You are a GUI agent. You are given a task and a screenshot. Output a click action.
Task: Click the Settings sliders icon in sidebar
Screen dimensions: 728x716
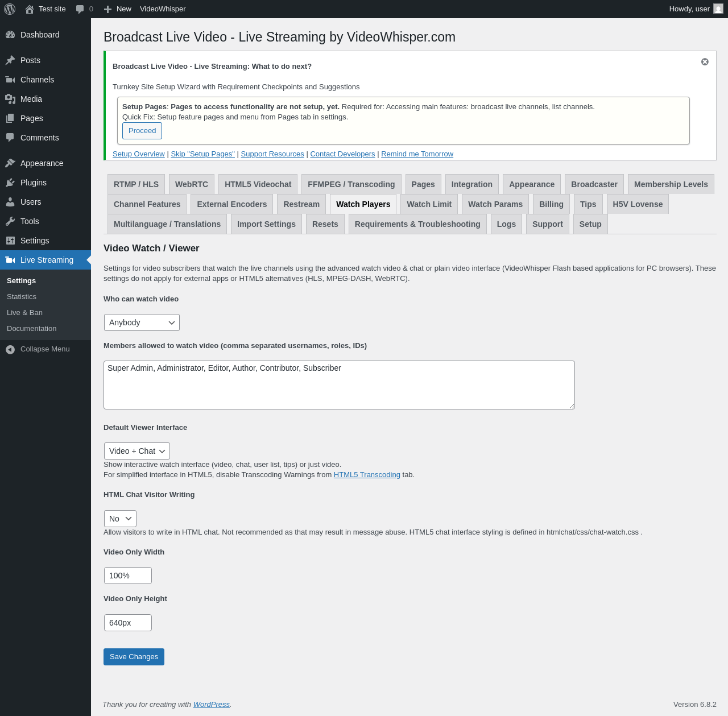pos(10,241)
